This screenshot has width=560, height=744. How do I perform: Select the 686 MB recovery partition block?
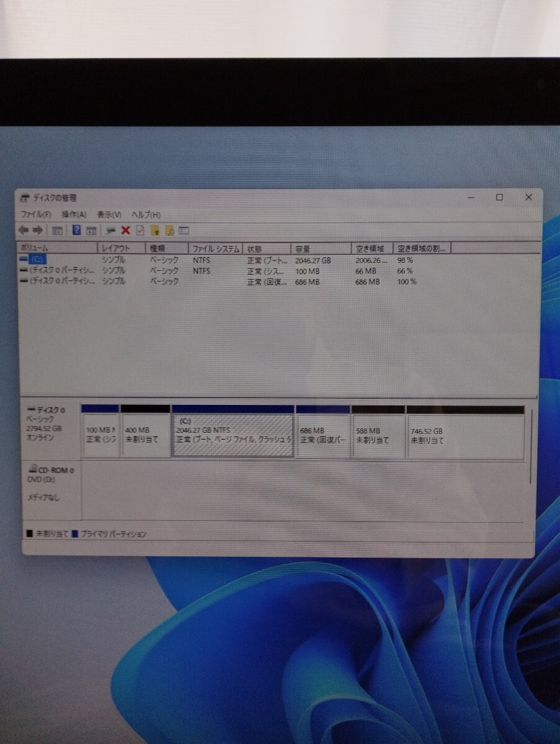point(322,432)
